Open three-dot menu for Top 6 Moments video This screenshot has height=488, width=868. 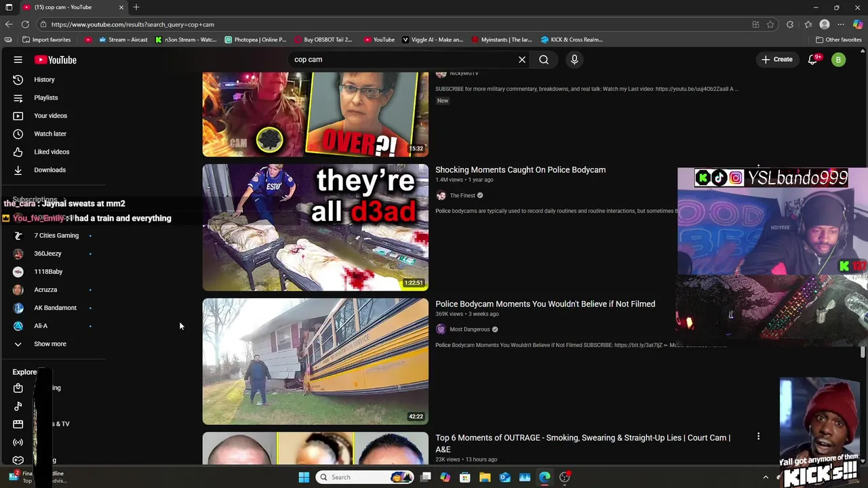point(758,437)
